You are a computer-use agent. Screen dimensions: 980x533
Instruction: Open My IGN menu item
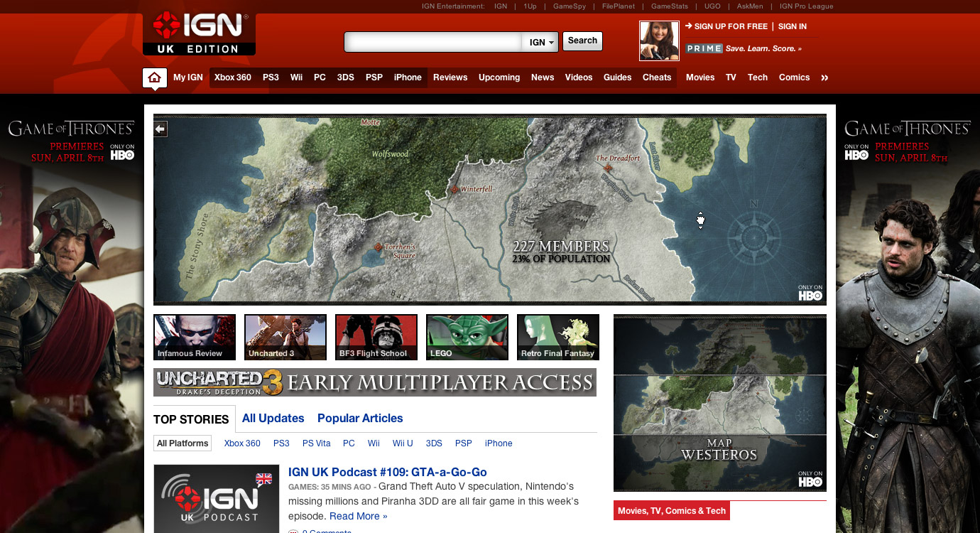188,77
